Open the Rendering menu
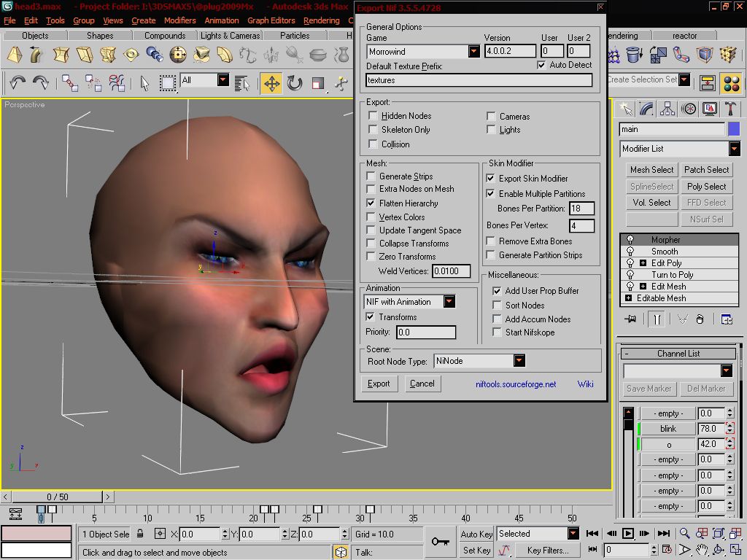Screen dimensions: 747x560 322,20
